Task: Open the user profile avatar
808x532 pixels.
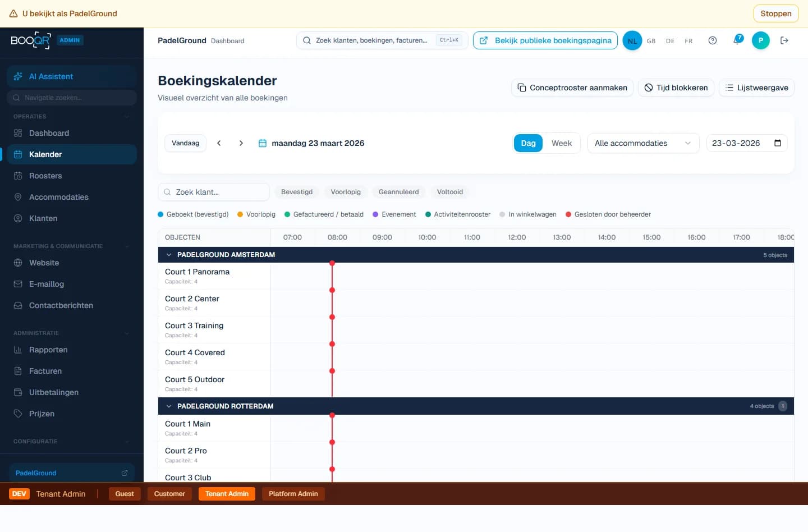Action: tap(760, 40)
